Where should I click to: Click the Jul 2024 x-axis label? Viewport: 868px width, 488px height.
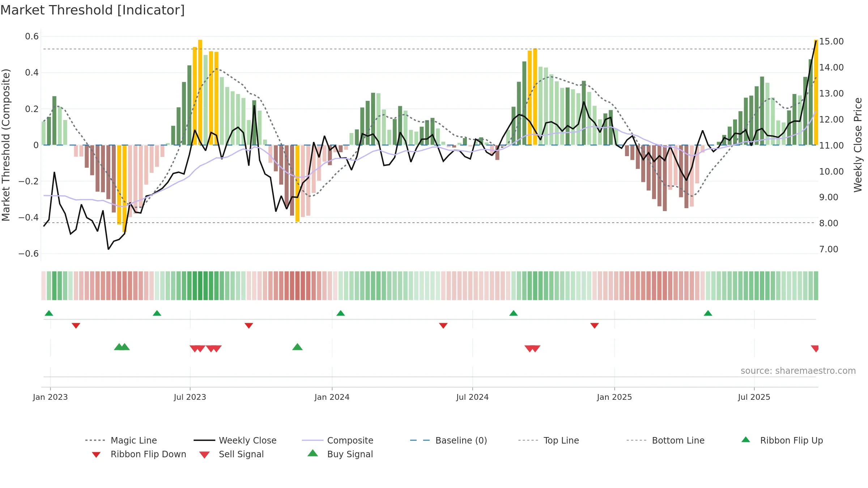click(472, 397)
